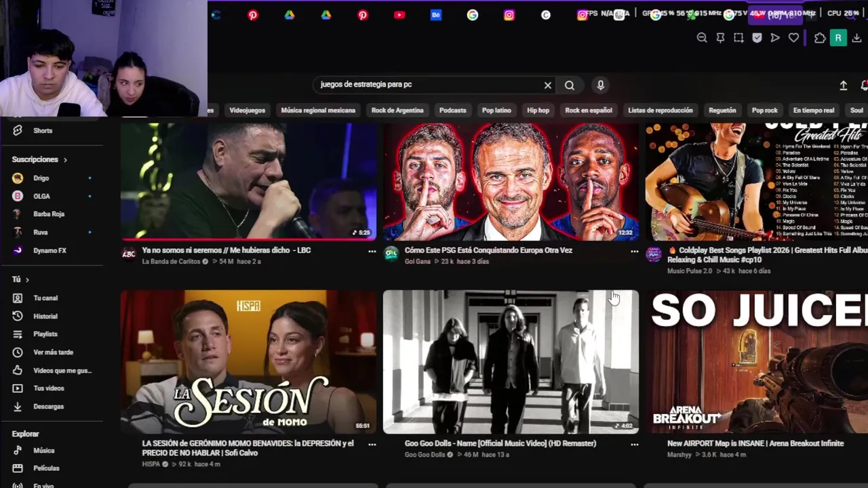The image size is (868, 488).
Task: Play La Sesión de Momo thumbnail
Action: point(248,362)
